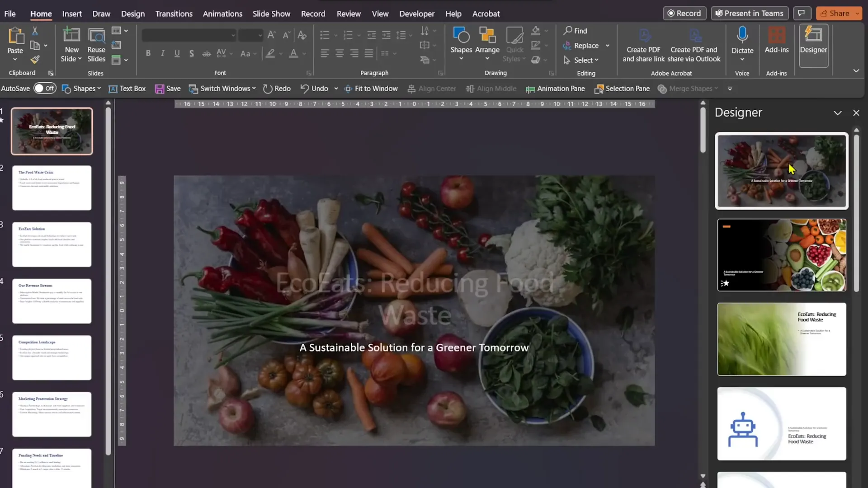Viewport: 868px width, 488px height.
Task: Click the Dictate microphone icon
Action: tap(742, 35)
